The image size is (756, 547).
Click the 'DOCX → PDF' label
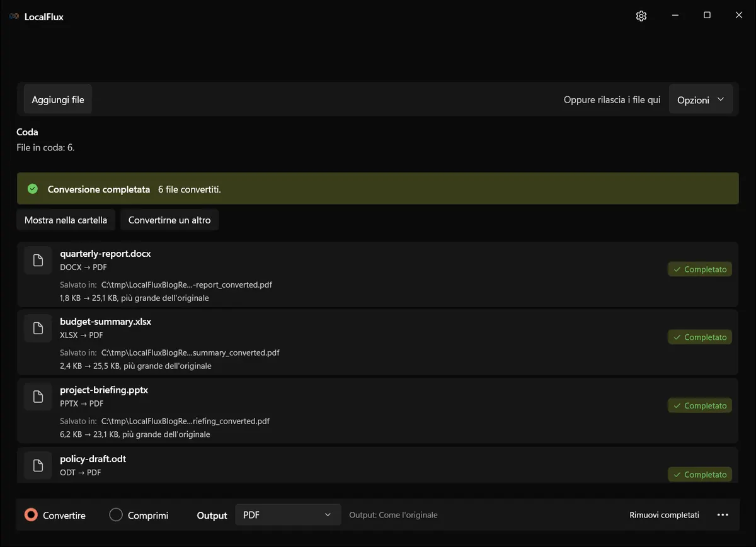click(x=83, y=268)
